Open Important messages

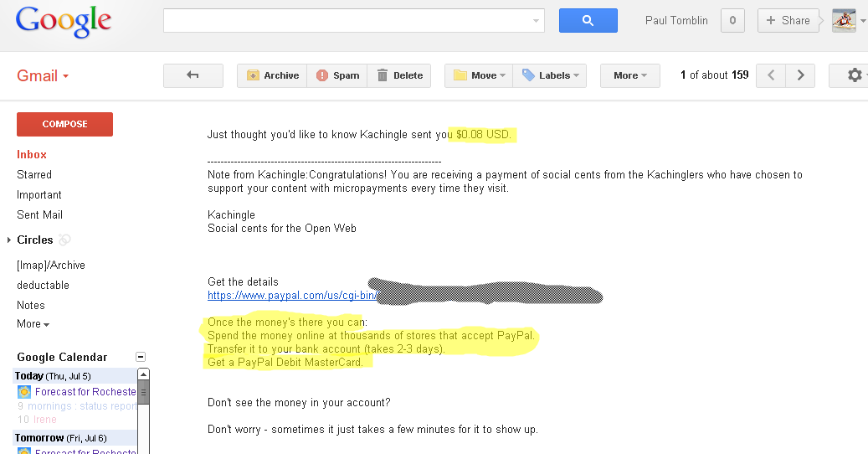coord(39,195)
